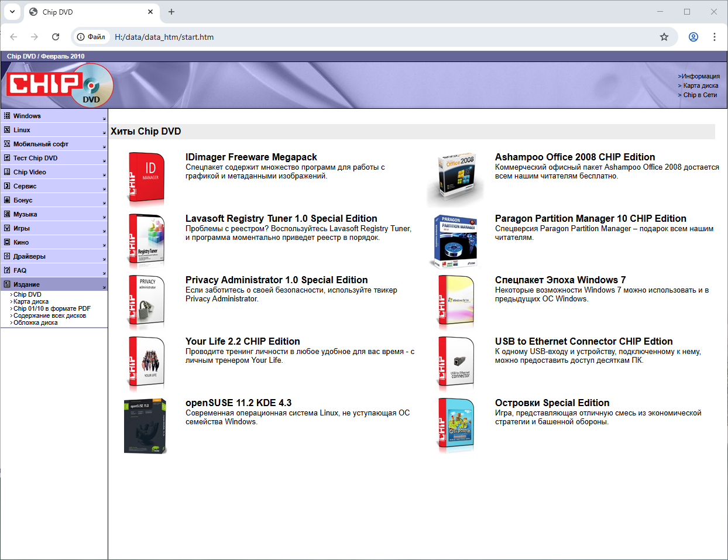Open the Островки Special Edition title
Viewport: 728px width, 560px height.
(x=552, y=403)
